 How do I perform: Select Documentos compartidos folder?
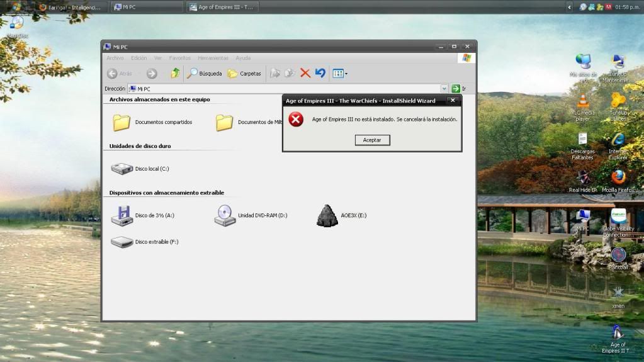[152, 122]
